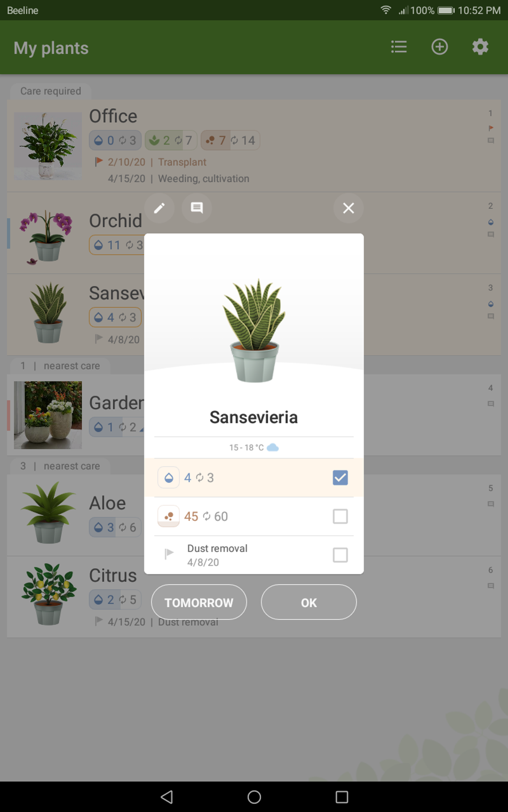This screenshot has width=508, height=812.
Task: Uncheck the watering task checkbox
Action: [340, 478]
